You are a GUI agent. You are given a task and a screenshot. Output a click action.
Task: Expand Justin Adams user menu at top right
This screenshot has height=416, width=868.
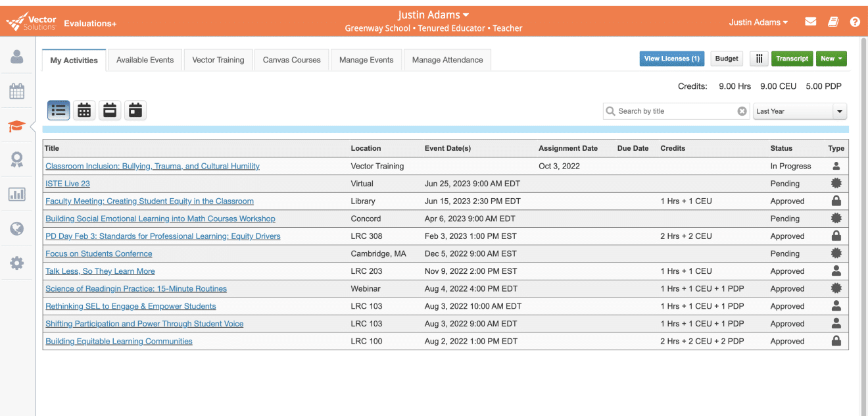[x=758, y=22]
